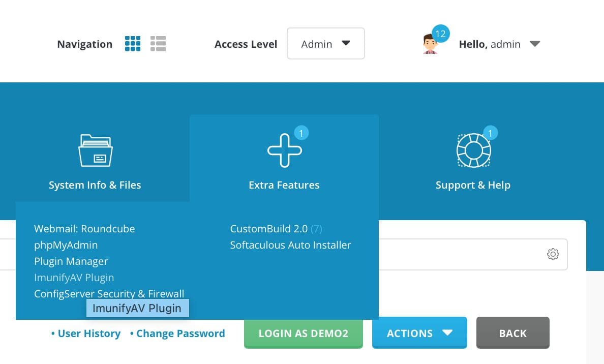Click the gear settings icon in search field
The width and height of the screenshot is (604, 364).
tap(553, 254)
